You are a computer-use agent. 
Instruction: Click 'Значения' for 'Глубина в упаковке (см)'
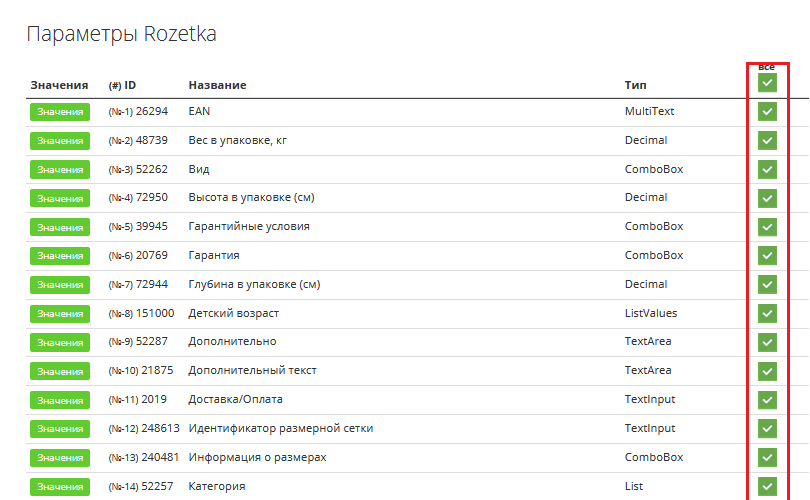pyautogui.click(x=60, y=285)
